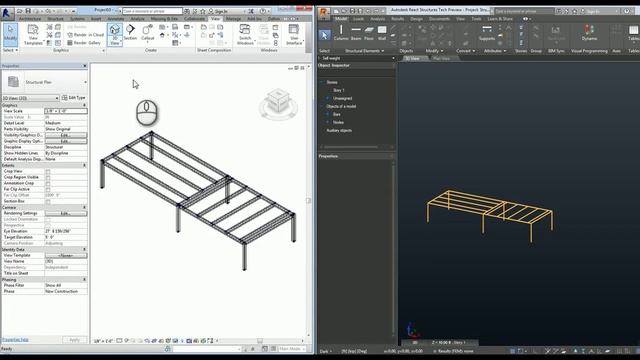Select the Section tool in Revit

click(x=130, y=33)
